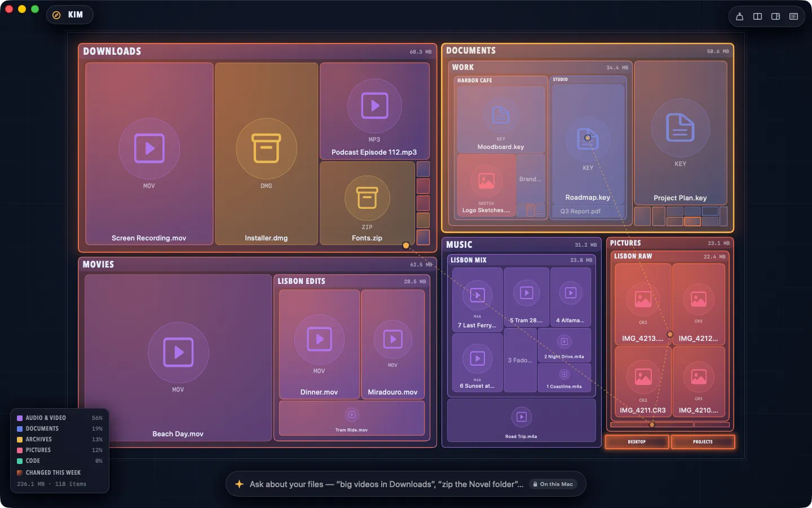The width and height of the screenshot is (812, 508).
Task: Open the Projects folder block
Action: 703,442
